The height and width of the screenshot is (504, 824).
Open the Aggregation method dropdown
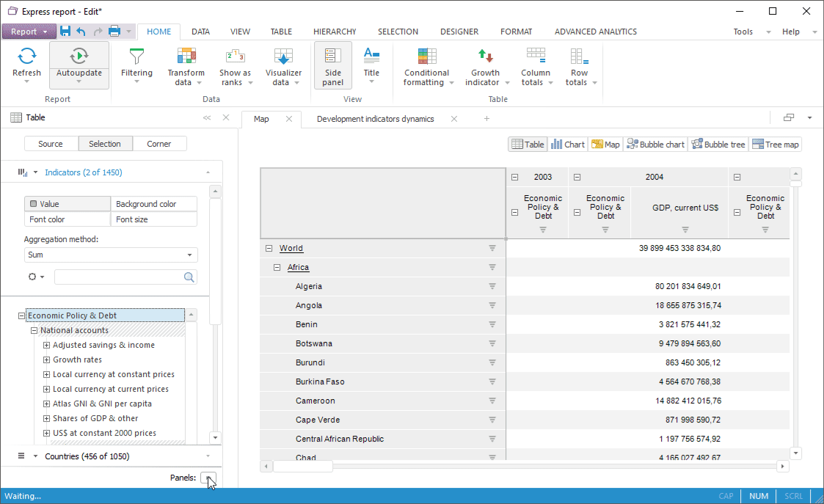point(111,255)
